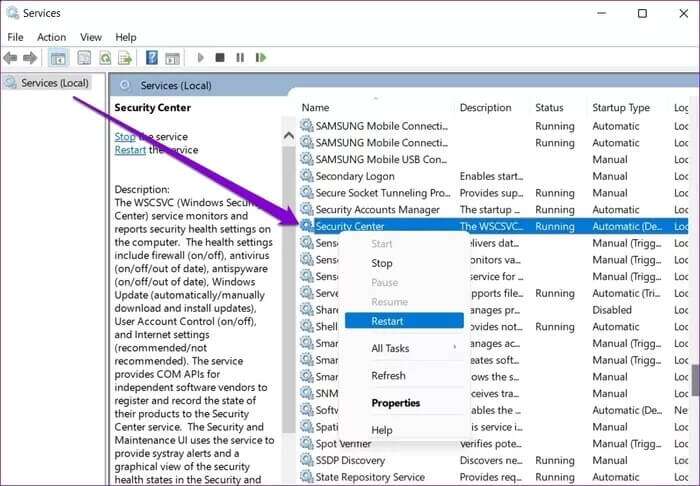Click the services list vertical scrollbar thumb

tap(696, 380)
